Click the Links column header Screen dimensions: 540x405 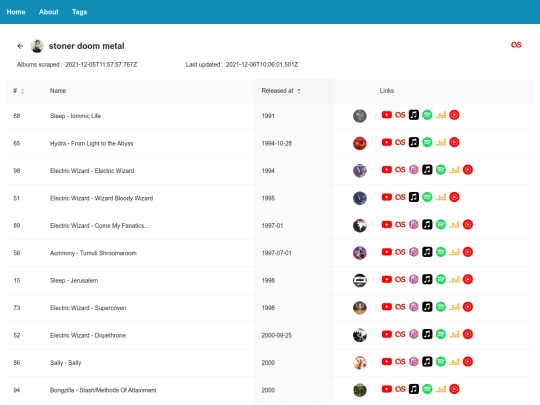[x=386, y=91]
